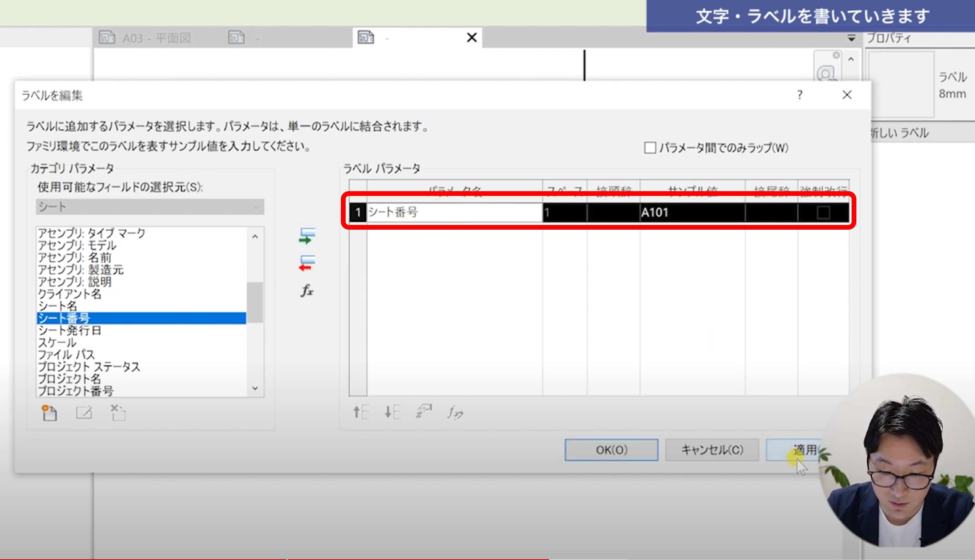The width and height of the screenshot is (975, 560).
Task: Click the move parameter up icon
Action: pos(361,412)
